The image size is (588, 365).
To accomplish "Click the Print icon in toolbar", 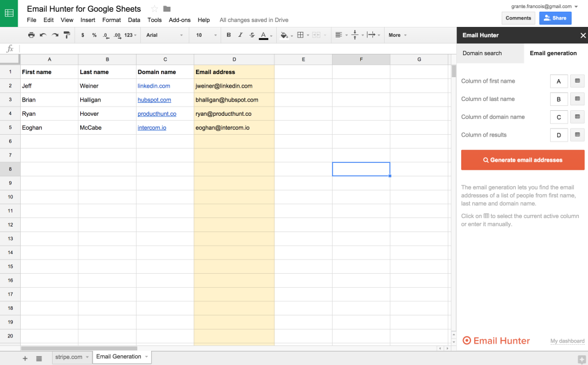I will [x=31, y=35].
